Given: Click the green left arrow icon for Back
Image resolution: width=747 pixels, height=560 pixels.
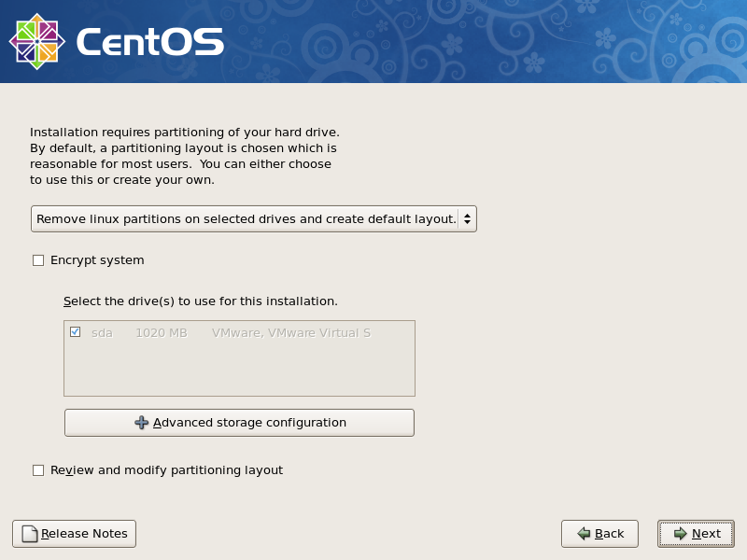Looking at the screenshot, I should [x=584, y=534].
